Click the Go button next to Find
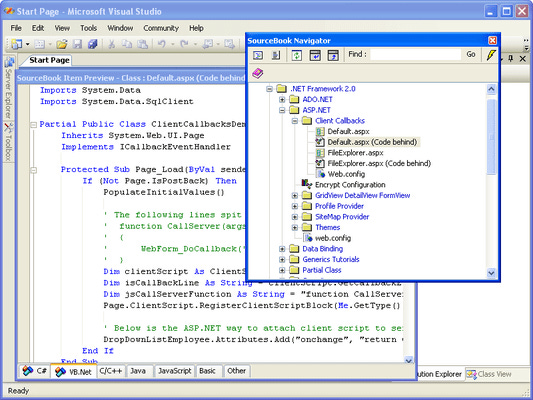The width and height of the screenshot is (533, 400). point(471,54)
